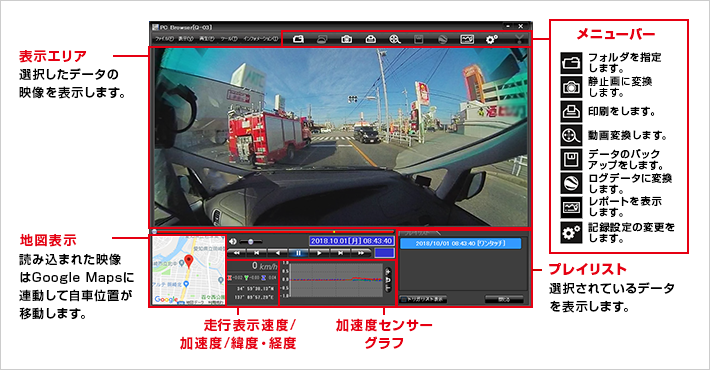Click the video seek bar track
The width and height of the screenshot is (710, 370).
click(x=273, y=232)
